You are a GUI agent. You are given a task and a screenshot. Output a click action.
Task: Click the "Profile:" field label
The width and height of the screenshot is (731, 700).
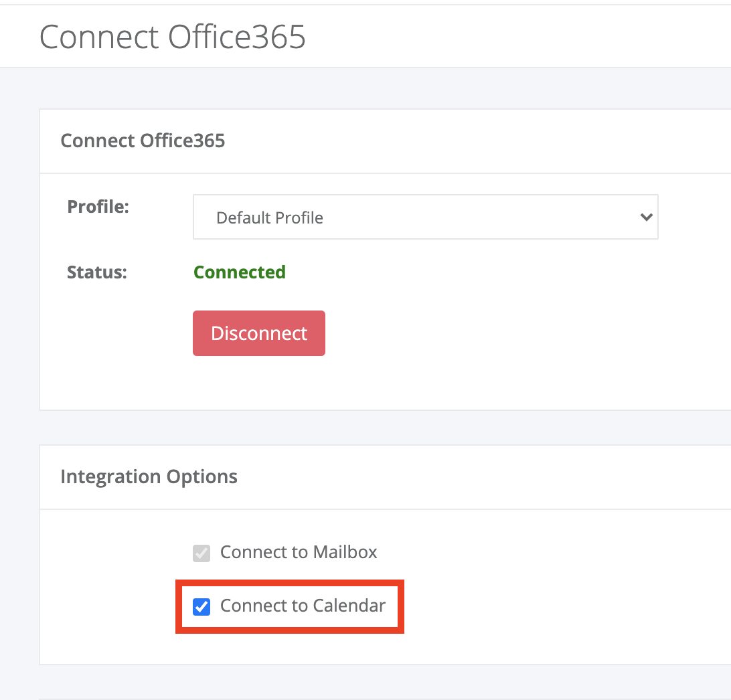[x=98, y=207]
